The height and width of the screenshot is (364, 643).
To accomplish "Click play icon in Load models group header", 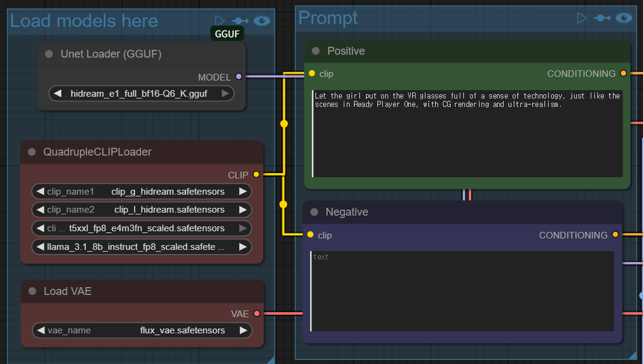I will pyautogui.click(x=220, y=20).
